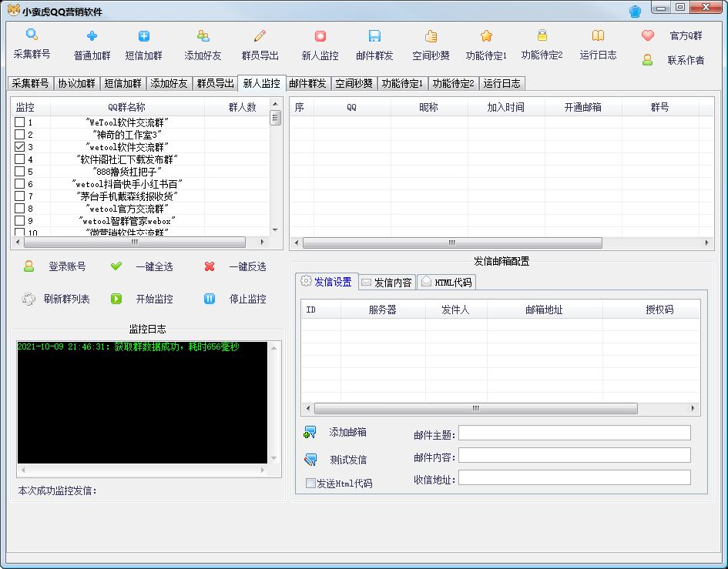
Task: Open the 发信内容 tab
Action: (x=386, y=283)
